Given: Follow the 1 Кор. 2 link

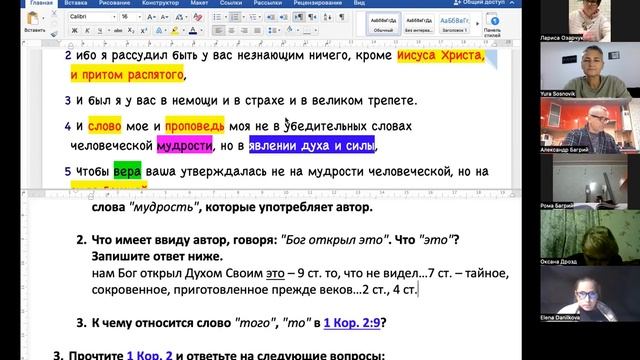Looking at the screenshot, I should click(149, 355).
